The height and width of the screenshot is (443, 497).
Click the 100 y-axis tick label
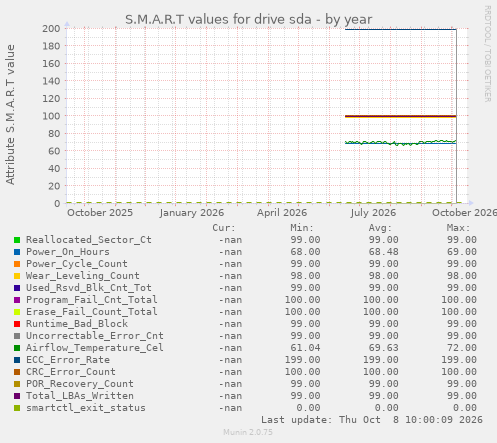click(51, 116)
